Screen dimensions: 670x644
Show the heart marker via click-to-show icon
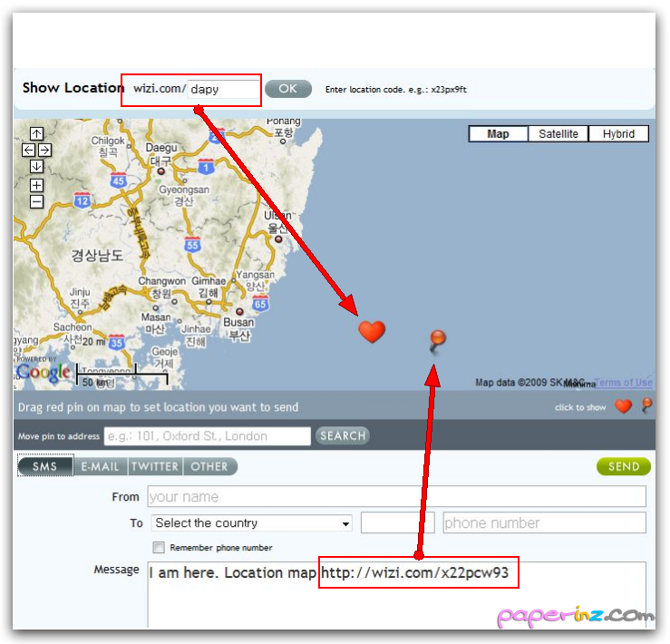(624, 406)
